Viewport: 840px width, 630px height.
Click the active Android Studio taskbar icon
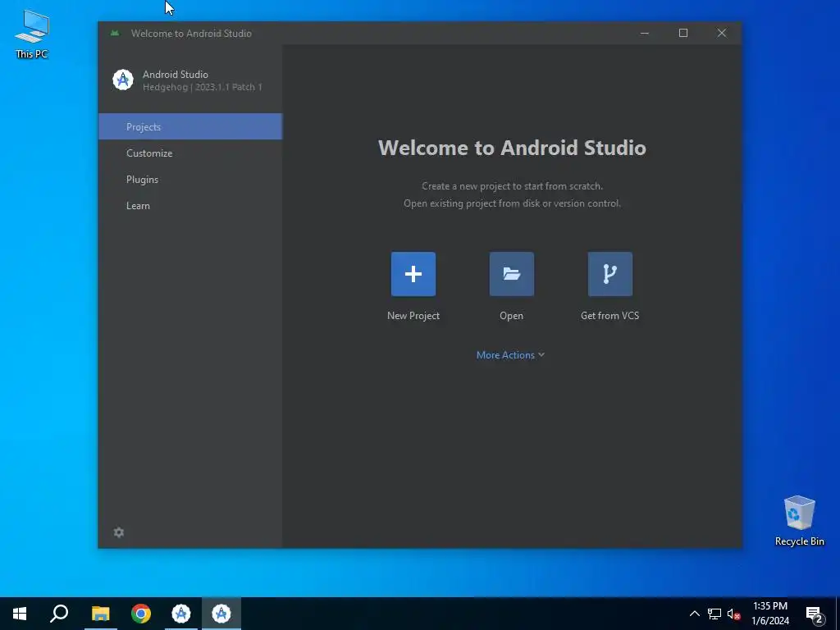tap(221, 614)
